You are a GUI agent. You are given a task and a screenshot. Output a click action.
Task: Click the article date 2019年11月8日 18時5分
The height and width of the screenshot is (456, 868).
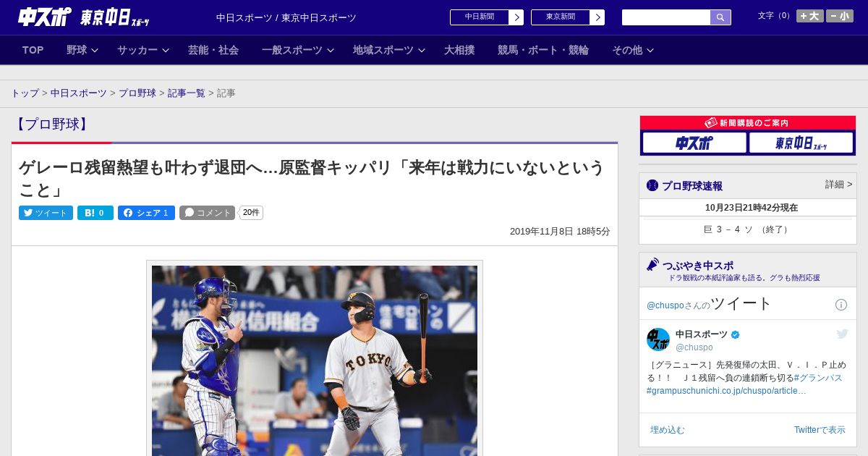click(x=560, y=232)
